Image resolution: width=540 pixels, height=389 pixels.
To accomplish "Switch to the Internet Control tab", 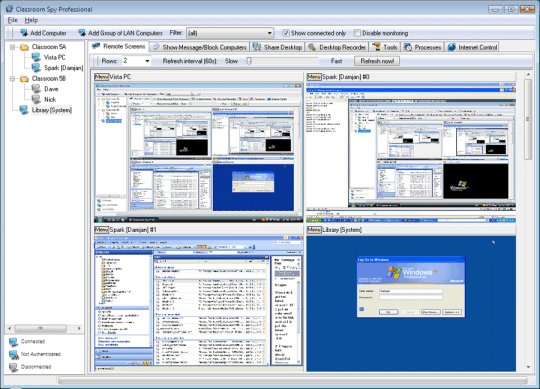I will [472, 47].
